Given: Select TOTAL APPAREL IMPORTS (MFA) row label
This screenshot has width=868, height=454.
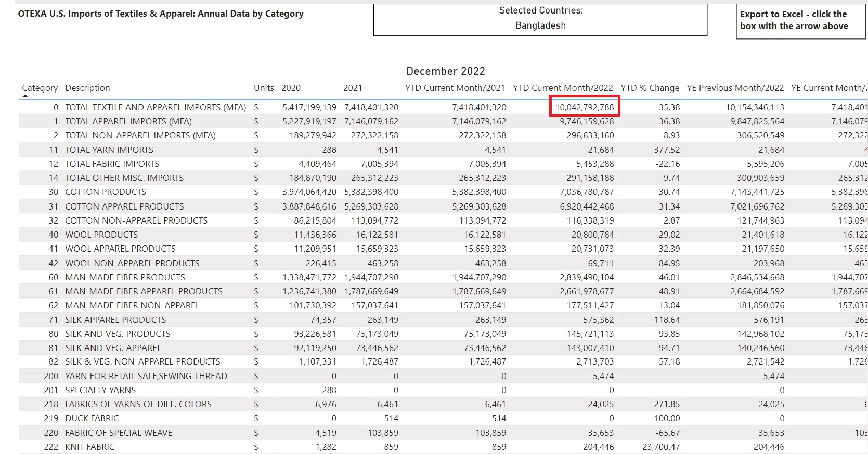Looking at the screenshot, I should 128,121.
